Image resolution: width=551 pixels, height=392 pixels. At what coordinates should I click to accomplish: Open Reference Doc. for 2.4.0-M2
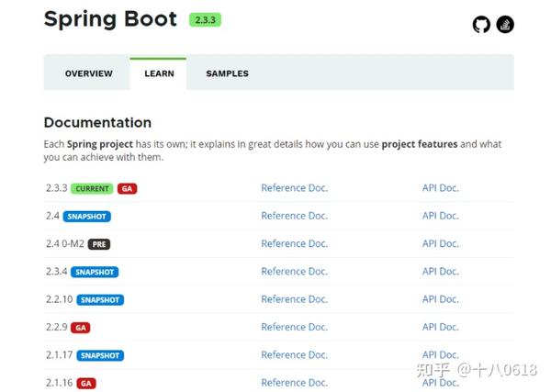pyautogui.click(x=294, y=243)
